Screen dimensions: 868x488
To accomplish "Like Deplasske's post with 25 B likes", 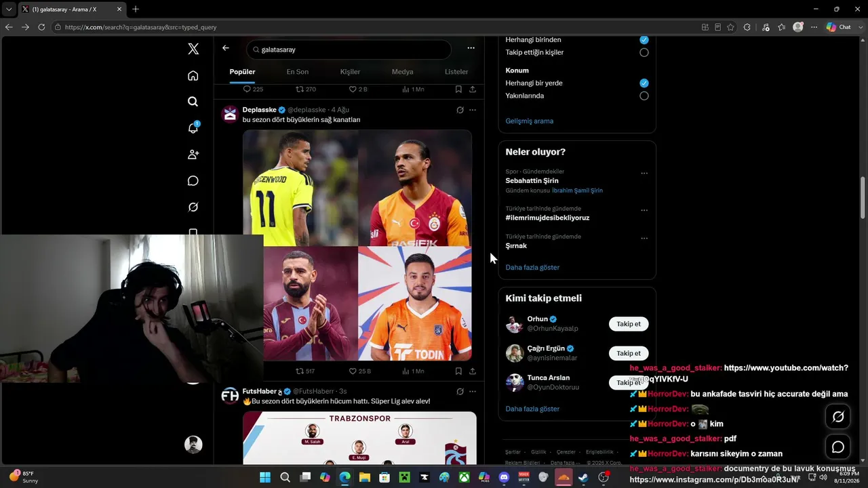I will 359,371.
